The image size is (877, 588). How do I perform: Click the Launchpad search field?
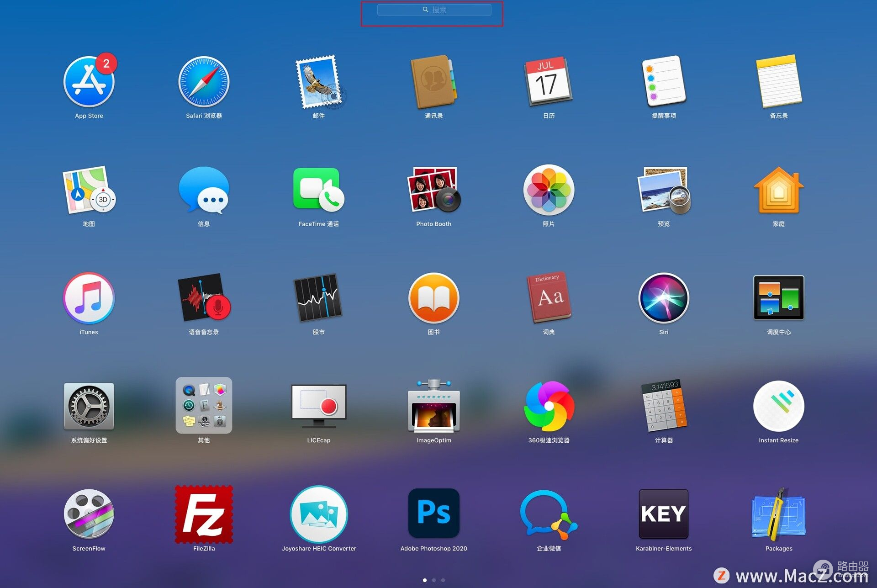(x=434, y=10)
